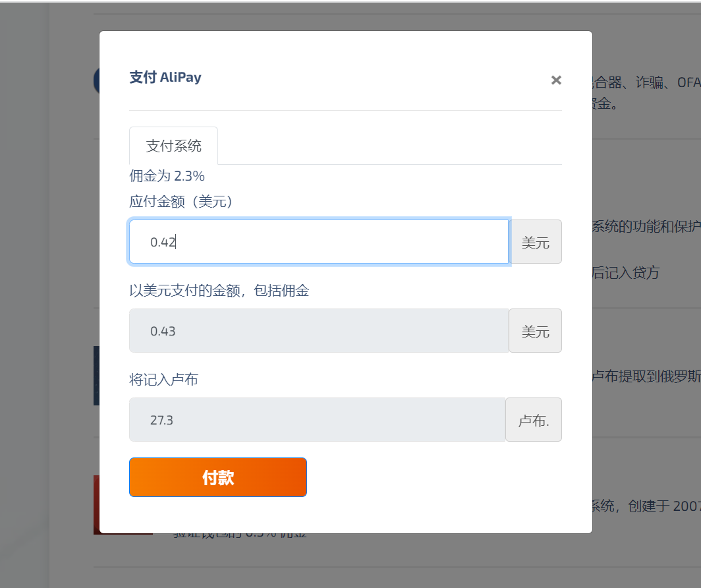
Task: Click the 将记入卢布 label
Action: [163, 380]
